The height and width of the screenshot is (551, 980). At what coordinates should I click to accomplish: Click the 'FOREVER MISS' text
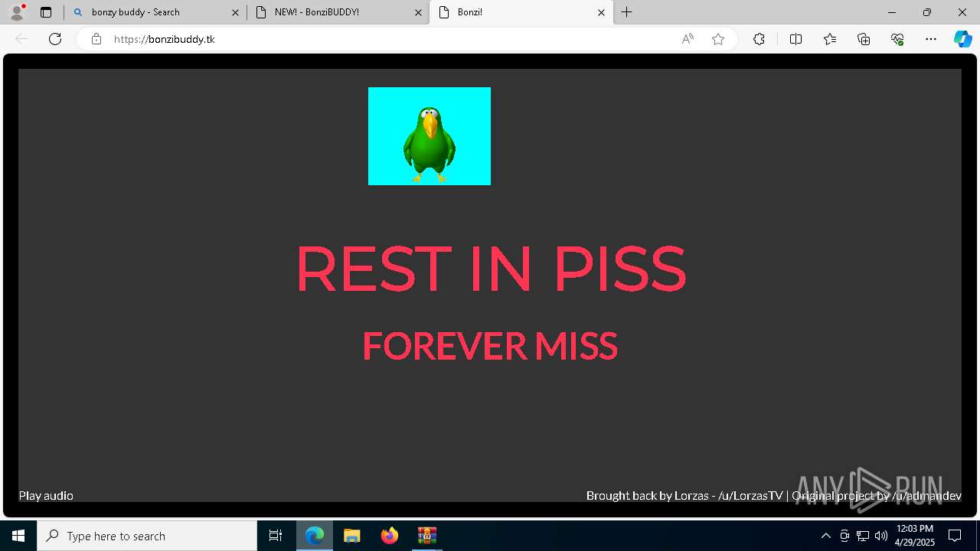coord(490,346)
